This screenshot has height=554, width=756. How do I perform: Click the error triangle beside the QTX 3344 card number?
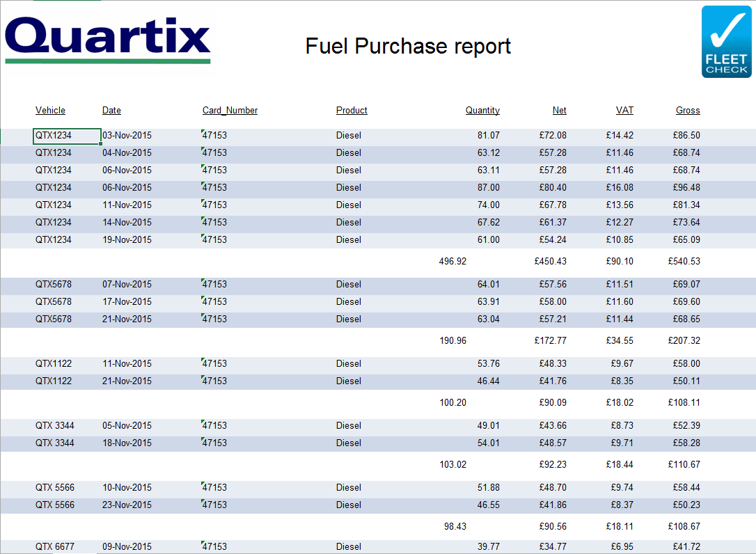click(203, 422)
